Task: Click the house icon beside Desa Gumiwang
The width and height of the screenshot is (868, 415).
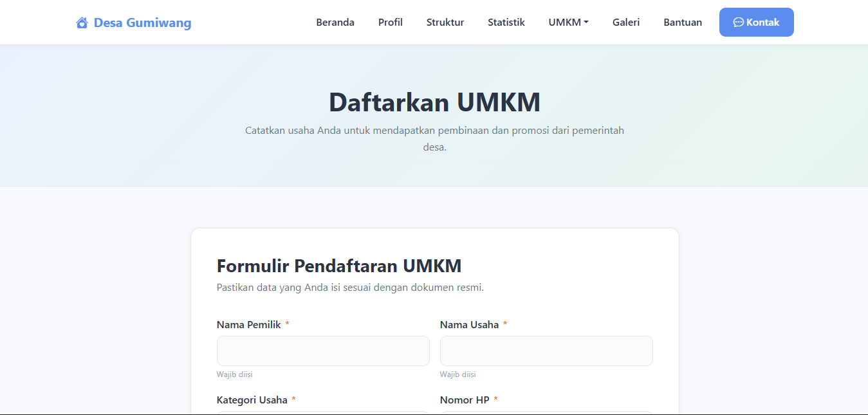Action: coord(82,23)
